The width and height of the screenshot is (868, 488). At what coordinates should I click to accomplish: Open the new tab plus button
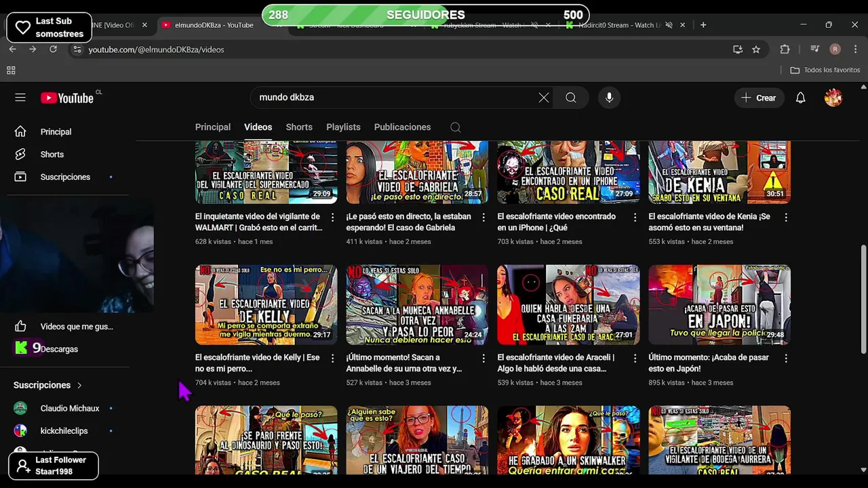point(703,25)
